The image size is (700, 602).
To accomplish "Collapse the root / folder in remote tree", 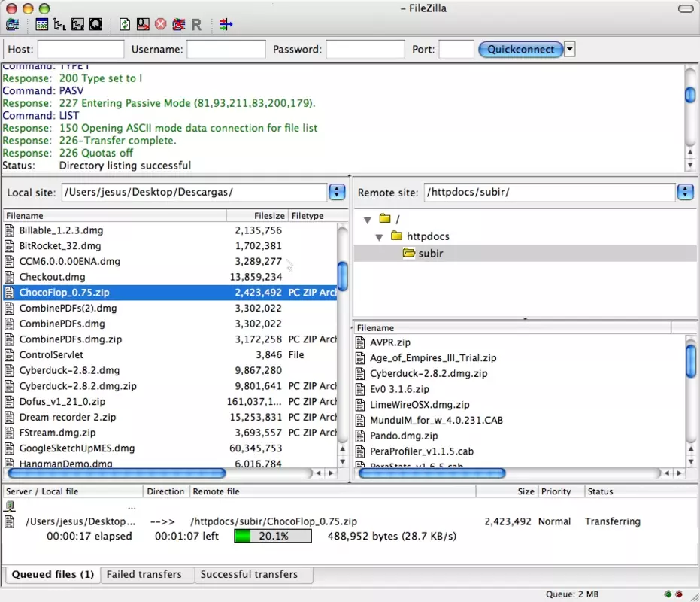I will click(x=368, y=220).
